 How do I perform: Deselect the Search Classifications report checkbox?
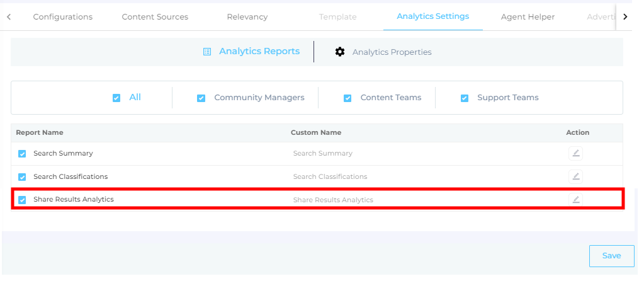tap(23, 177)
